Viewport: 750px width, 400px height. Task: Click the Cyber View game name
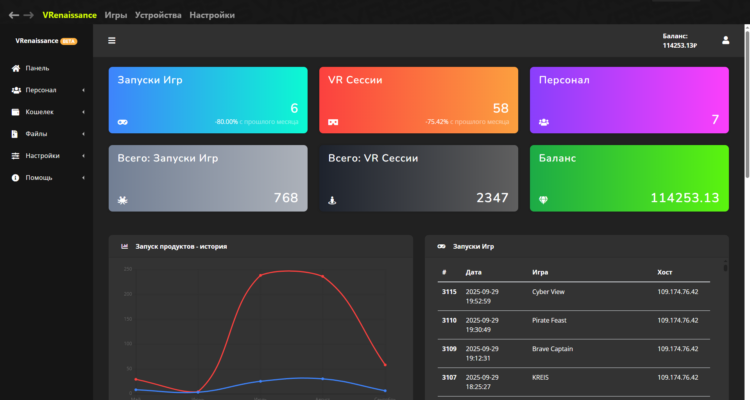548,292
